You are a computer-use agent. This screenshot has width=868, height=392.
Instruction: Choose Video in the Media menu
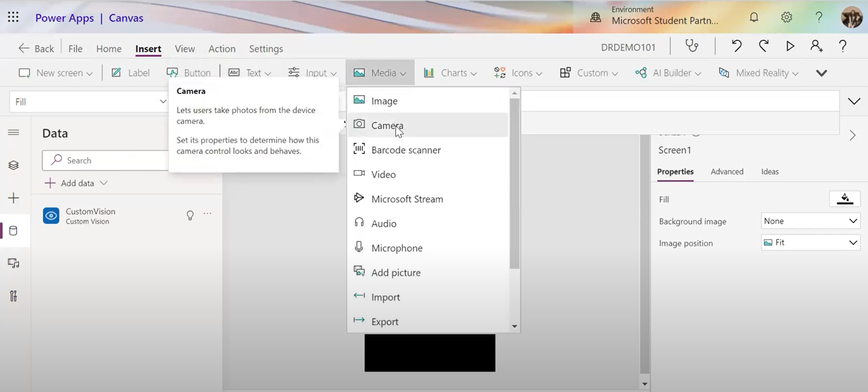(x=427, y=174)
